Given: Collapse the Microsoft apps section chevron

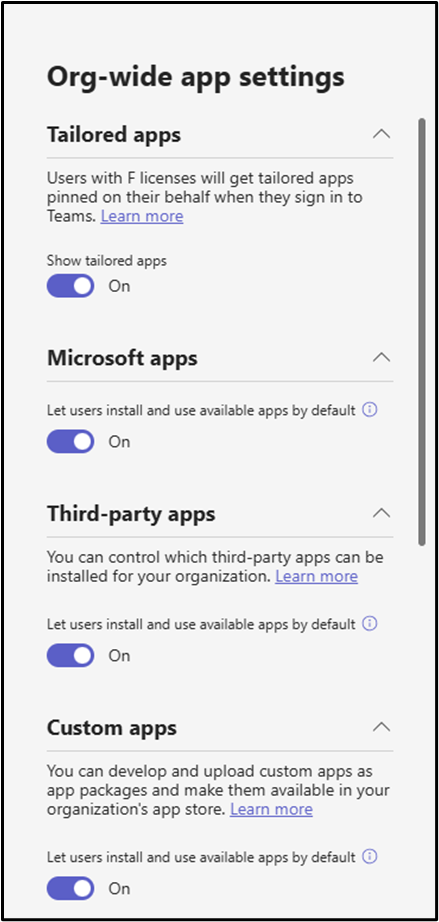Looking at the screenshot, I should 381,357.
